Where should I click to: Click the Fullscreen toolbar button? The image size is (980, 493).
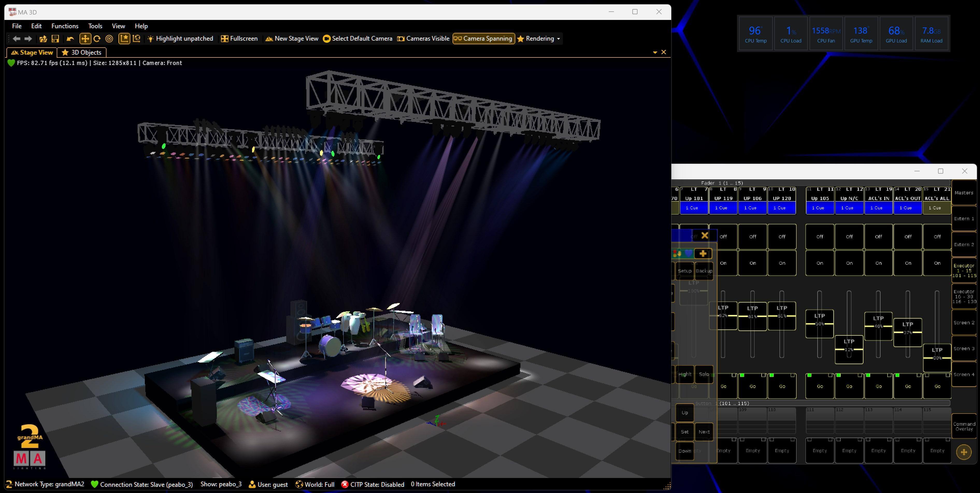click(239, 38)
